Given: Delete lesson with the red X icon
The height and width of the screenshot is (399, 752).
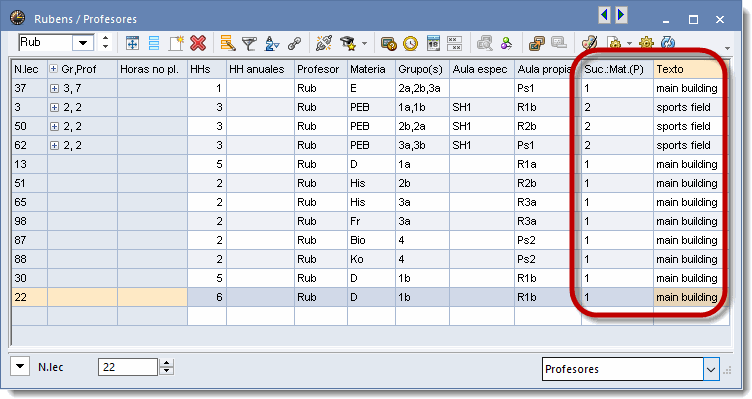Looking at the screenshot, I should (x=198, y=43).
